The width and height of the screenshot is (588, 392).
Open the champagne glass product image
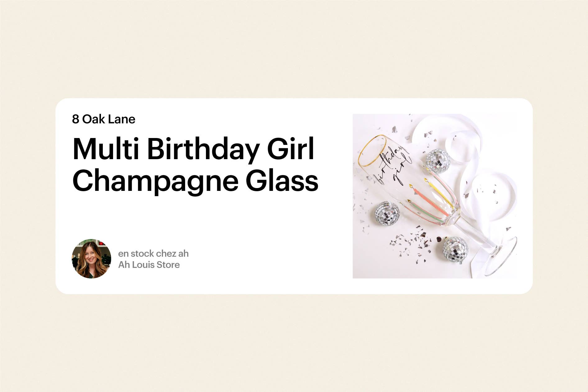click(435, 196)
